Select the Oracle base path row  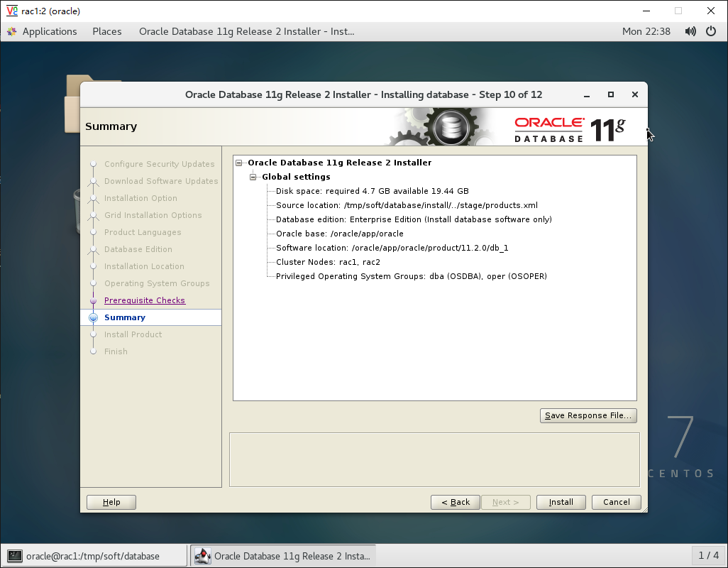(339, 234)
